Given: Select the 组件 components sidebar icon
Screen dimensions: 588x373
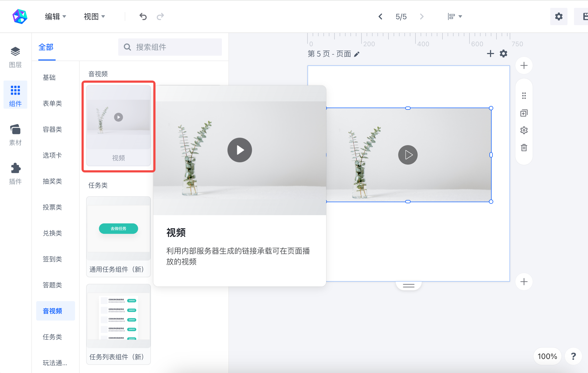Looking at the screenshot, I should [x=15, y=95].
